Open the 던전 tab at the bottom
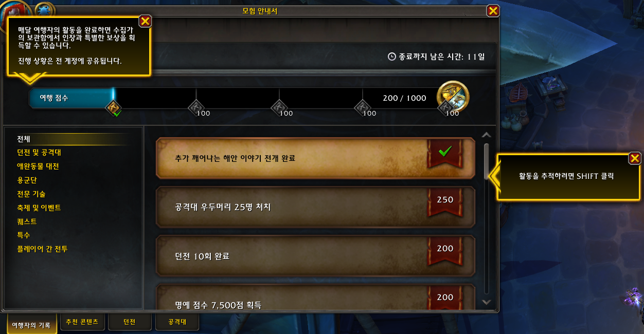The image size is (644, 334). point(130,322)
